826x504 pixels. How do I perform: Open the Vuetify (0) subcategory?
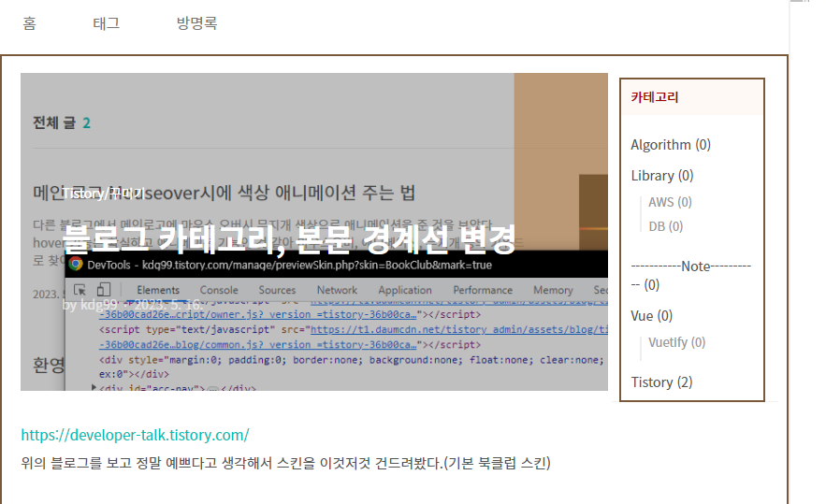pos(677,342)
